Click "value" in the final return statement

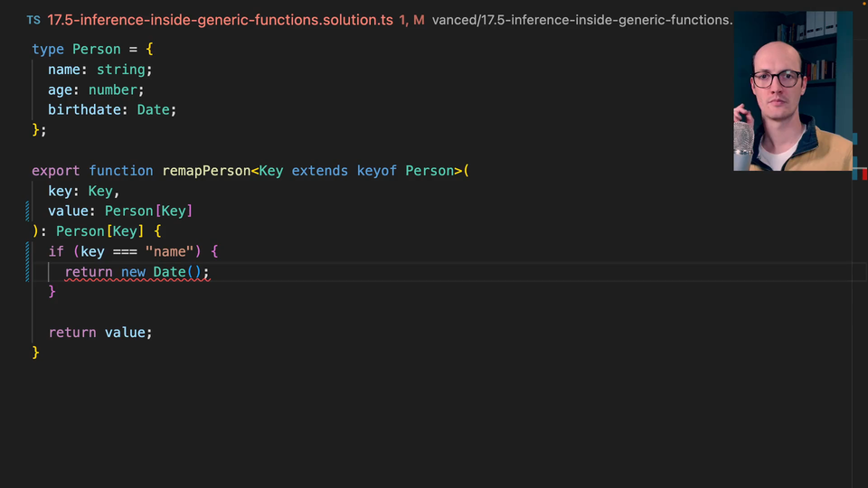point(125,333)
